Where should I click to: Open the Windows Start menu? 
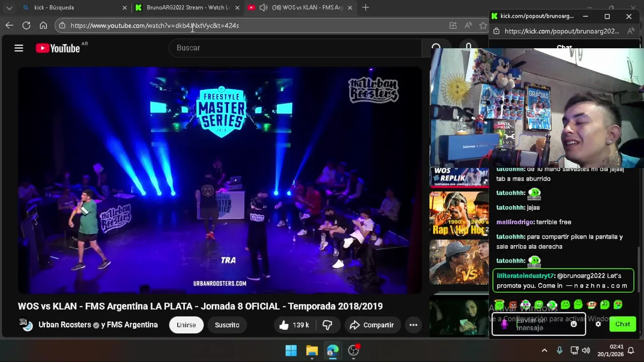[291, 350]
